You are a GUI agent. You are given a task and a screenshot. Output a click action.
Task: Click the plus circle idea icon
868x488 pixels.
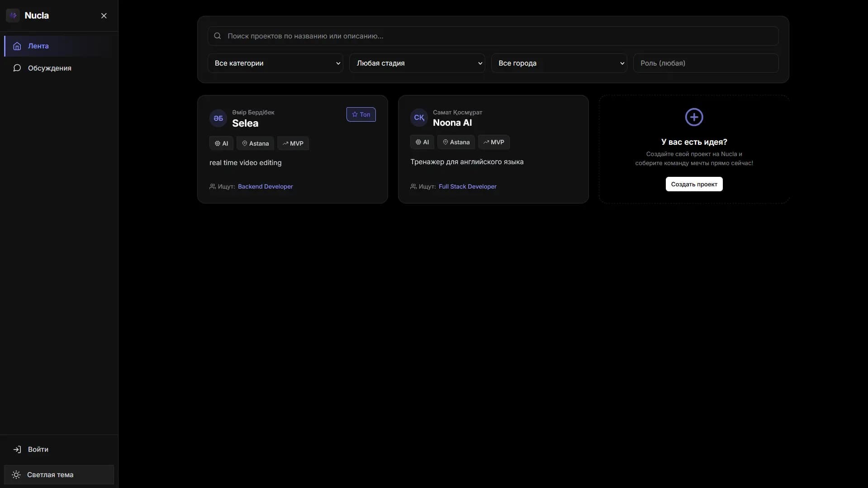[x=694, y=117]
